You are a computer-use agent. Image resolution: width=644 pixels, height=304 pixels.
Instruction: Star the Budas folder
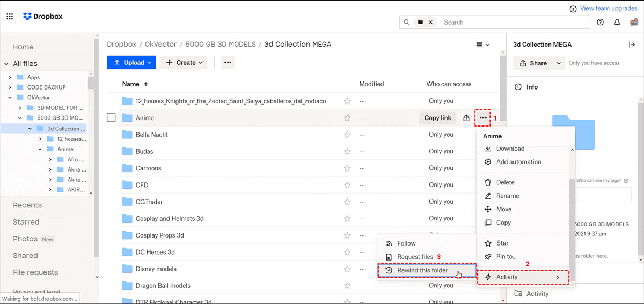click(347, 151)
